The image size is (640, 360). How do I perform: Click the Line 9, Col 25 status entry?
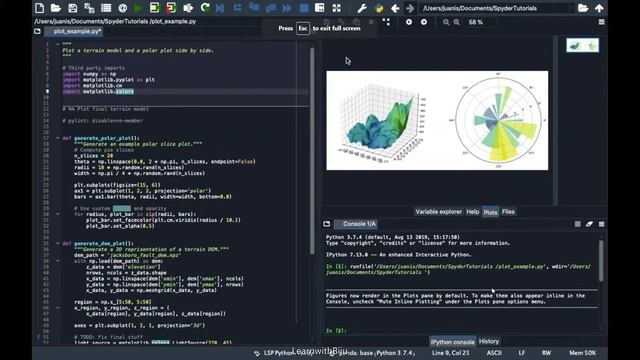(451, 353)
